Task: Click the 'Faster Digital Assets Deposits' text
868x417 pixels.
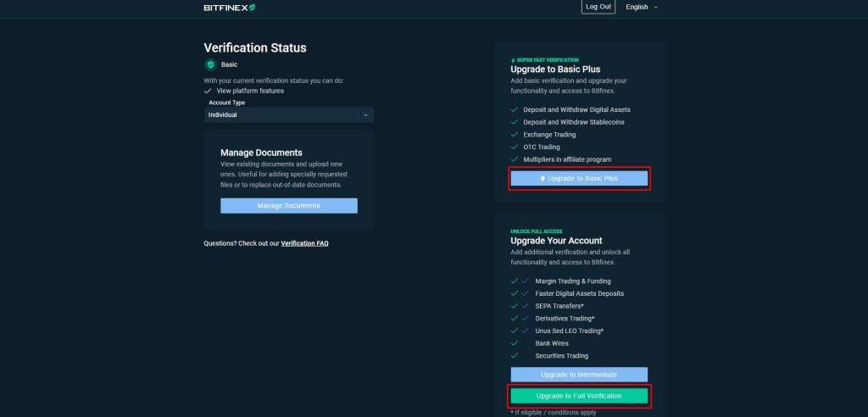Action: tap(580, 293)
